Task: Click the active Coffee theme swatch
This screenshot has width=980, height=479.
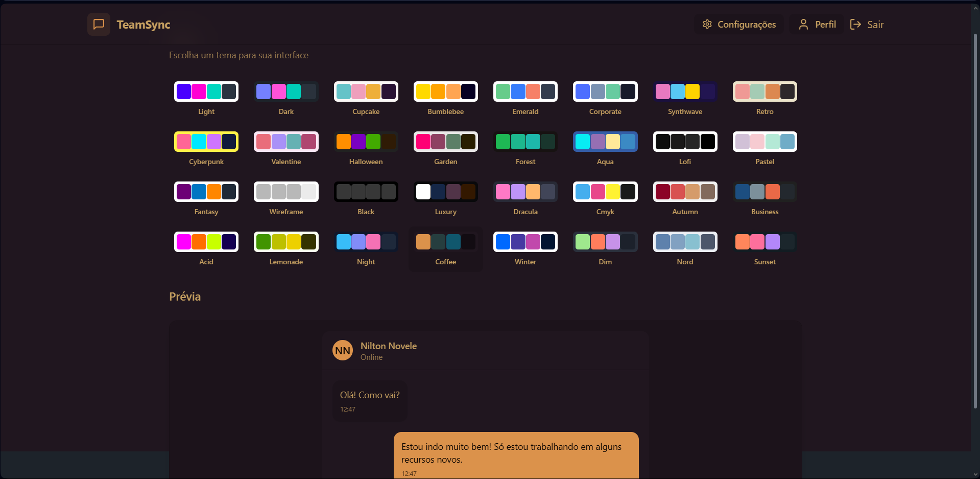Action: 446,242
